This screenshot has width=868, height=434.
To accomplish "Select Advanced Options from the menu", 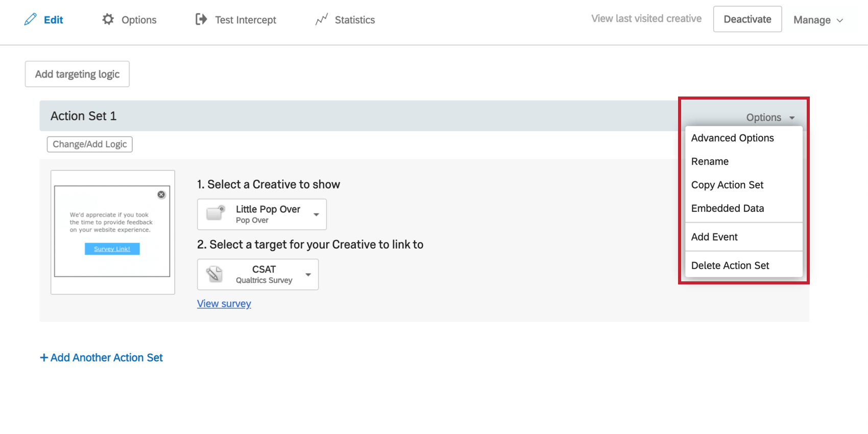I will (732, 138).
